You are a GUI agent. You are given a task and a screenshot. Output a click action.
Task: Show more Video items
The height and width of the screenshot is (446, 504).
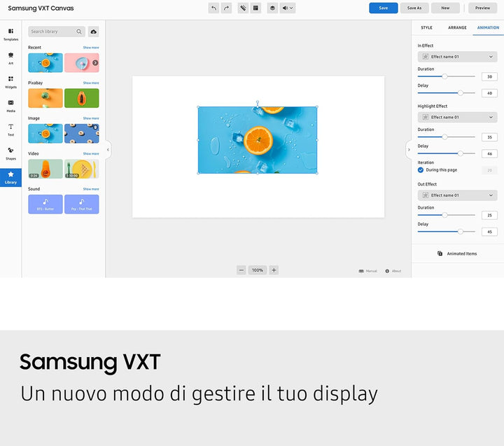pos(91,154)
